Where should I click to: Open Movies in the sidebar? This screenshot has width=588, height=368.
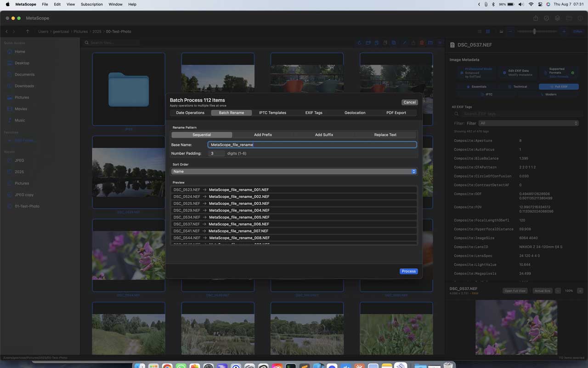[x=21, y=109]
